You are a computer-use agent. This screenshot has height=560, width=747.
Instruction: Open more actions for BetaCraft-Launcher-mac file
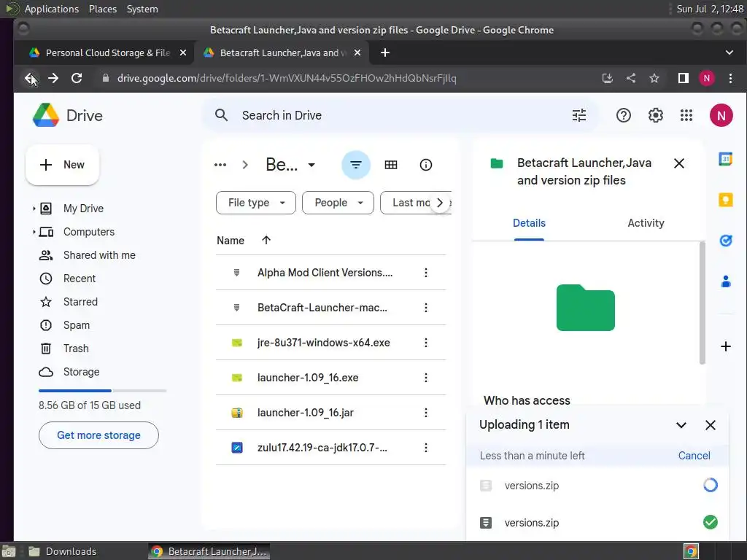(425, 308)
